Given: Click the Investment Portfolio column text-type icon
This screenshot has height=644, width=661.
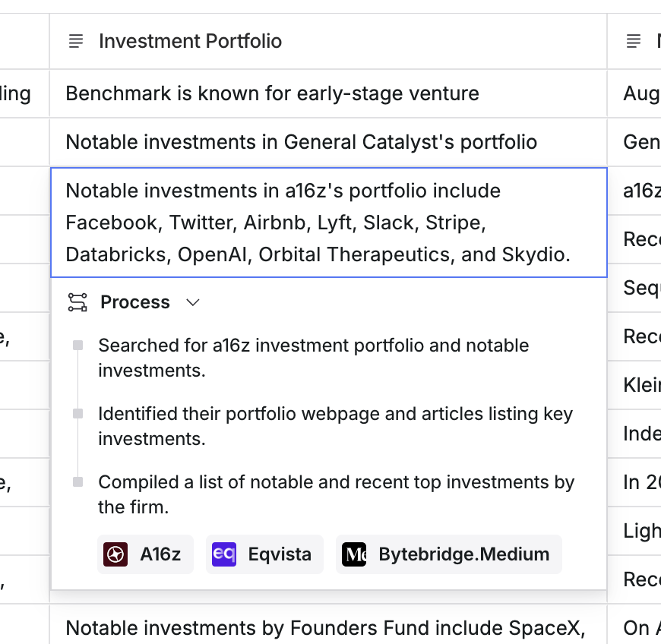Looking at the screenshot, I should point(76,41).
